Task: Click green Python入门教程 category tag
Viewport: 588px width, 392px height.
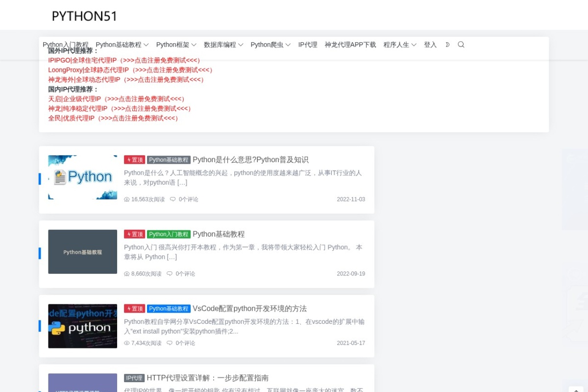Action: (169, 234)
